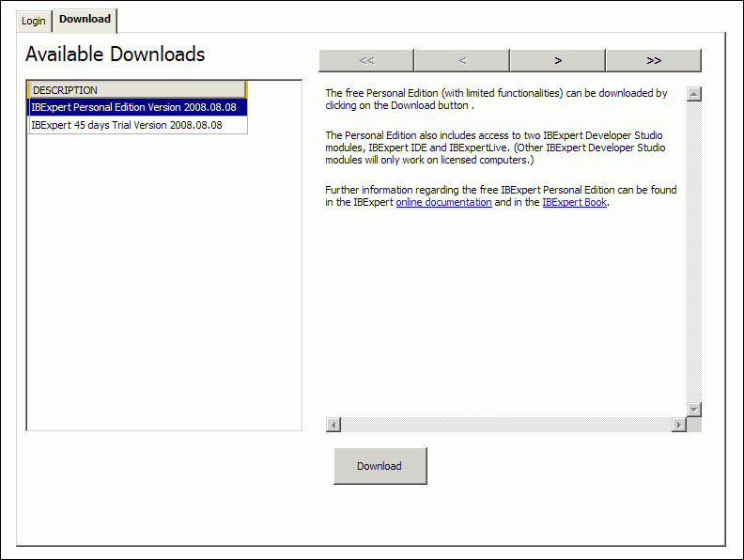This screenshot has width=744, height=560.
Task: Advance to next record with > button
Action: pyautogui.click(x=558, y=61)
